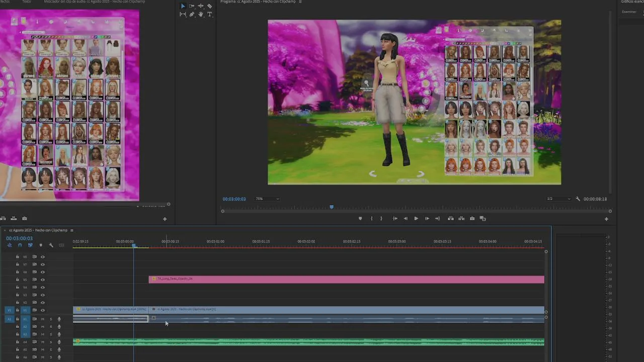Export frame with the camera icon
644x362 pixels.
472,219
